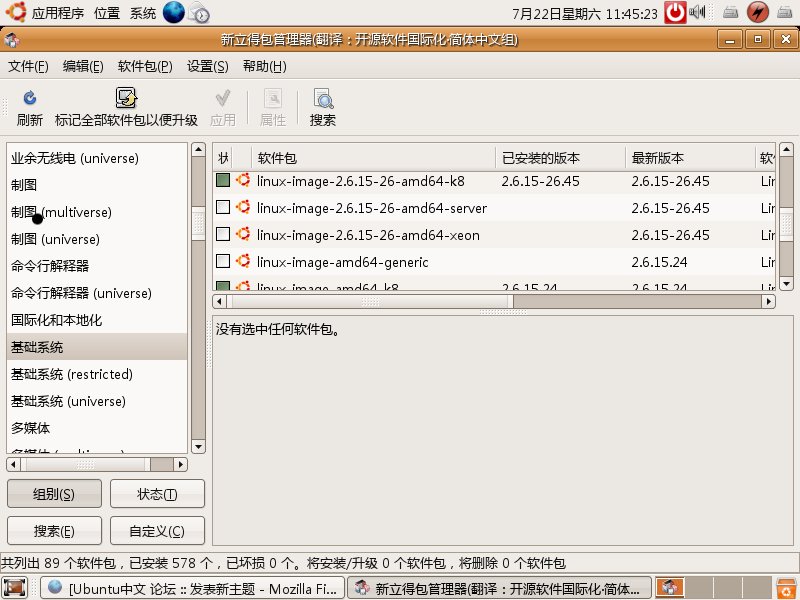Image resolution: width=800 pixels, height=600 pixels.
Task: Click Ubuntu logo icon of linux-image-2.6.15-26-amd64-k8
Action: [x=243, y=180]
